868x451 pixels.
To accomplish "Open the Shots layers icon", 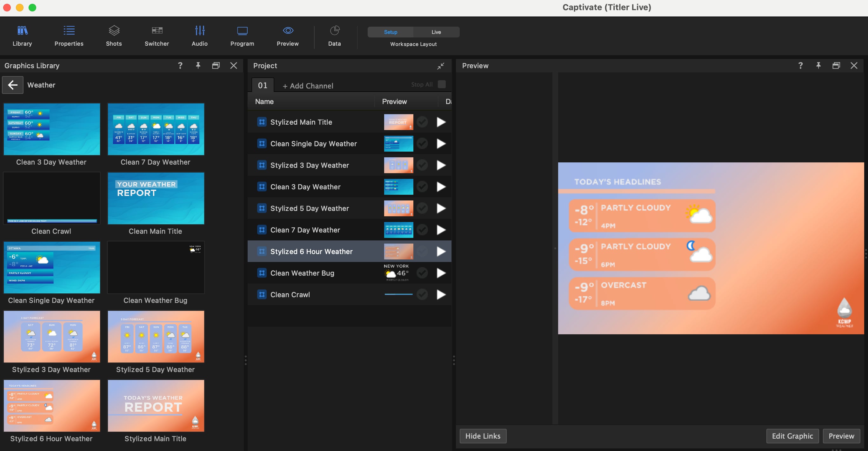I will [x=114, y=36].
